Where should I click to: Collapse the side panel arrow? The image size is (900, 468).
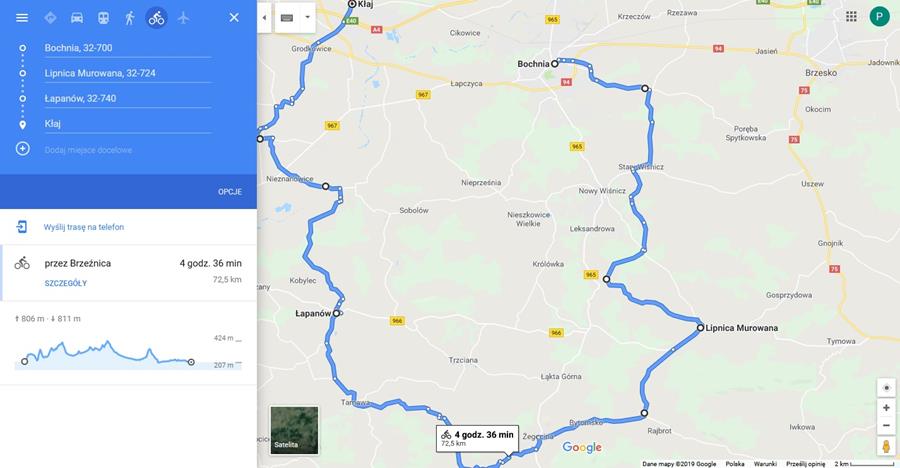click(x=264, y=18)
